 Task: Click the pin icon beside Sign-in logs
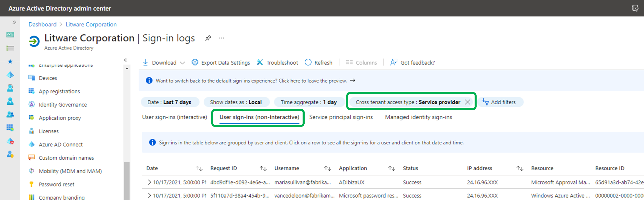coord(208,38)
